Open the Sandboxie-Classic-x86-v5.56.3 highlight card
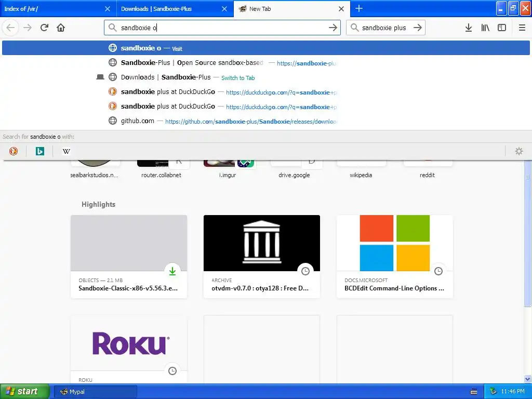 [x=129, y=257]
